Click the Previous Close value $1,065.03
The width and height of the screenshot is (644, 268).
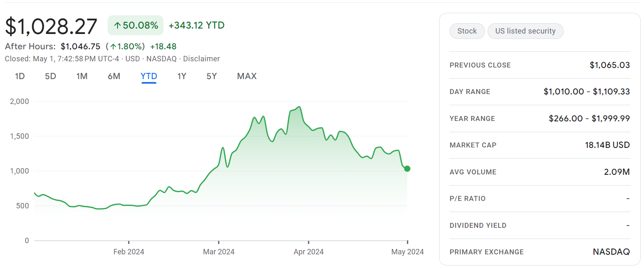tap(610, 65)
